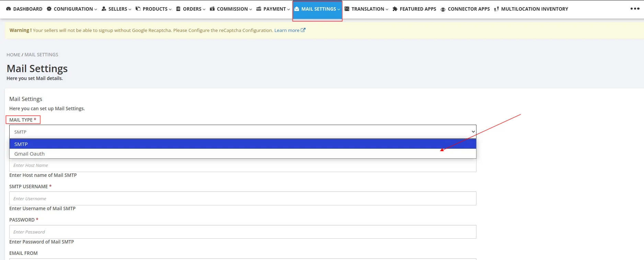
Task: Focus the Enter Host Name field
Action: (x=243, y=165)
